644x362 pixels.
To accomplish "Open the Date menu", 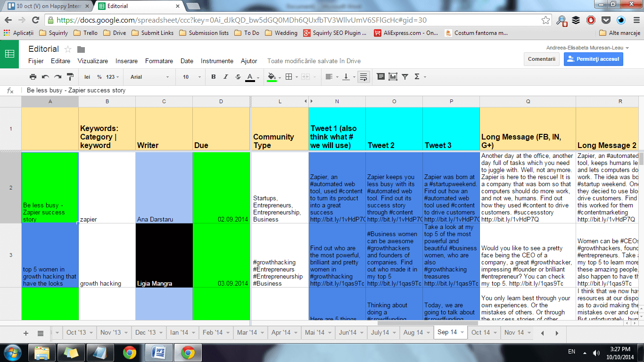I will click(x=187, y=61).
